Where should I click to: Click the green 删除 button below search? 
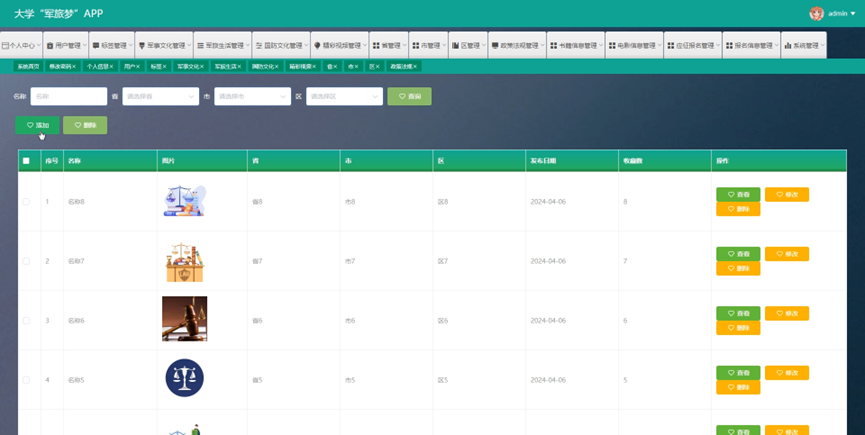tap(85, 125)
